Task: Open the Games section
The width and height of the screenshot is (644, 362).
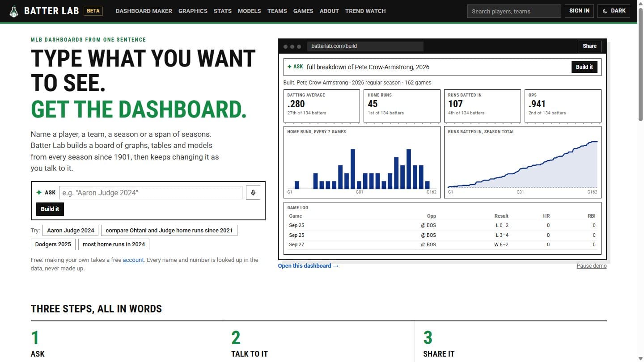Action: (x=303, y=11)
